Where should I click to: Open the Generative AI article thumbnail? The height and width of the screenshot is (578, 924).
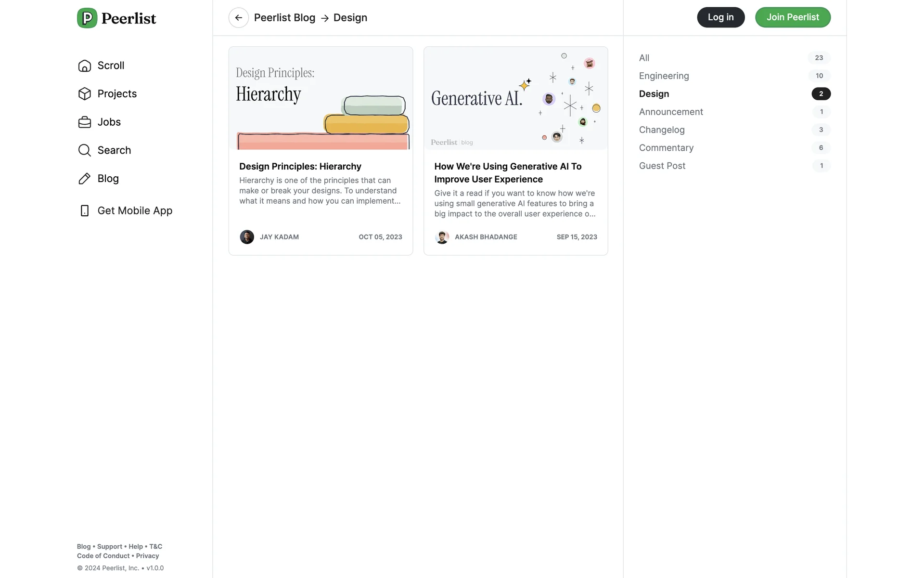515,98
